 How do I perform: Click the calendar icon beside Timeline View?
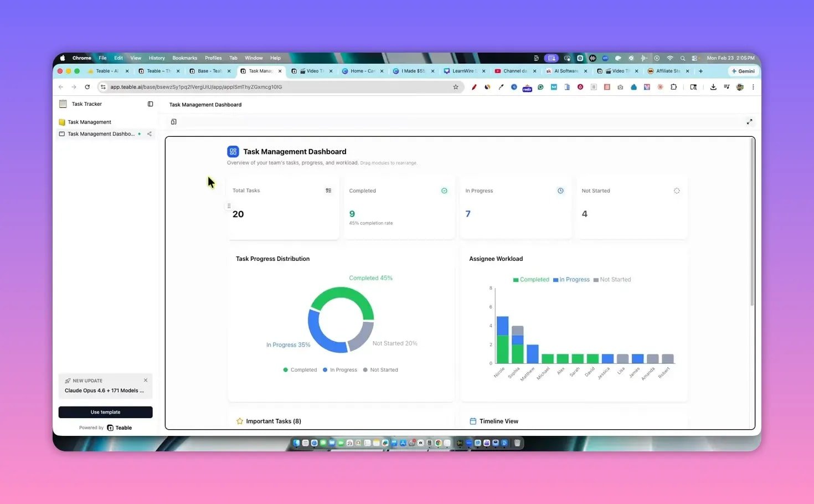pyautogui.click(x=472, y=421)
